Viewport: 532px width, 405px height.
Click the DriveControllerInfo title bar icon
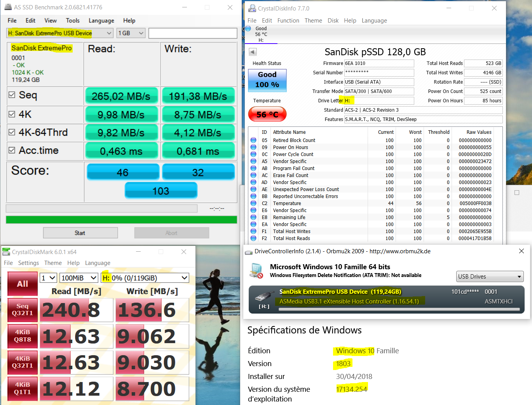[249, 252]
